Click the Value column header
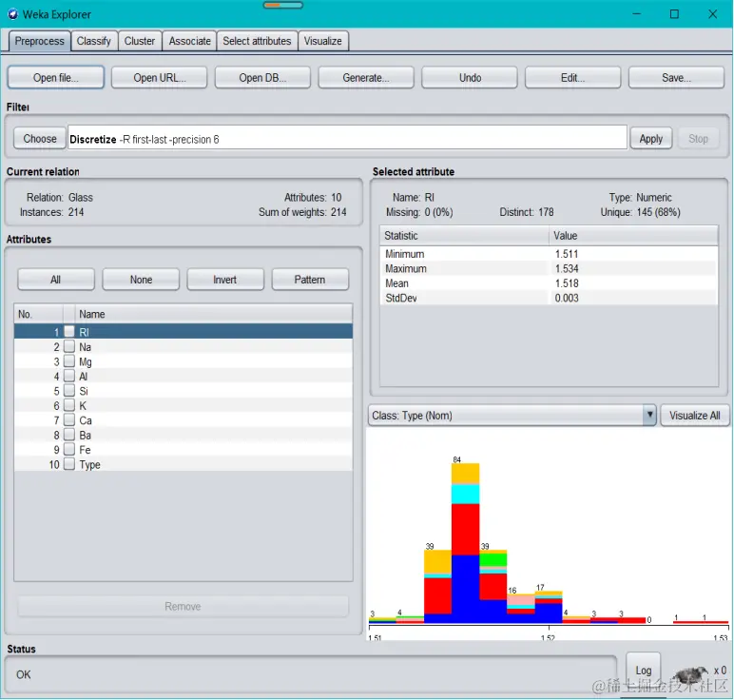Viewport: 734px width, 700px height. [633, 236]
